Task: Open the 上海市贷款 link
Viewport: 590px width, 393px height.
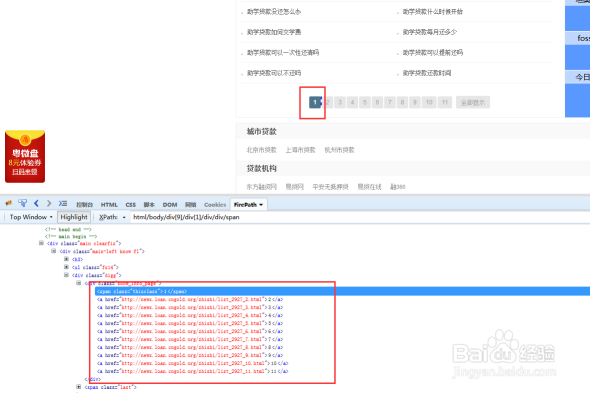Action: click(x=300, y=150)
